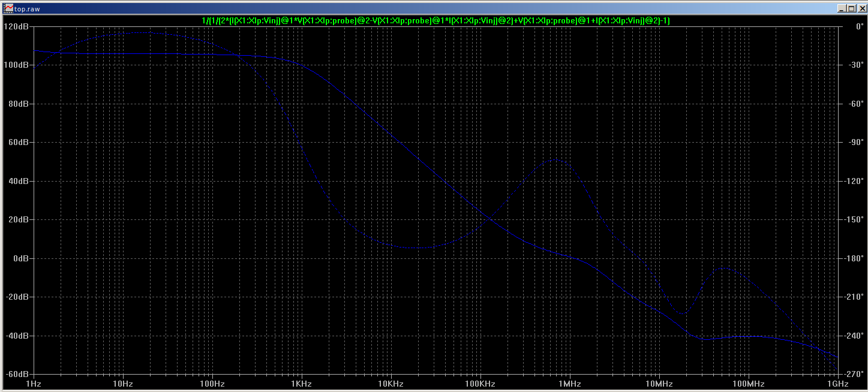
Task: Click the 40dB magnitude axis label
Action: coord(18,181)
